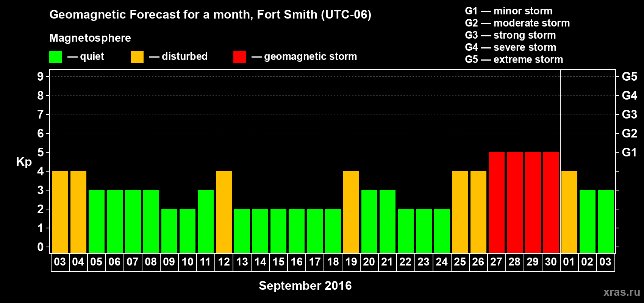
Task: Click the green bar for day 05
Action: 97,222
